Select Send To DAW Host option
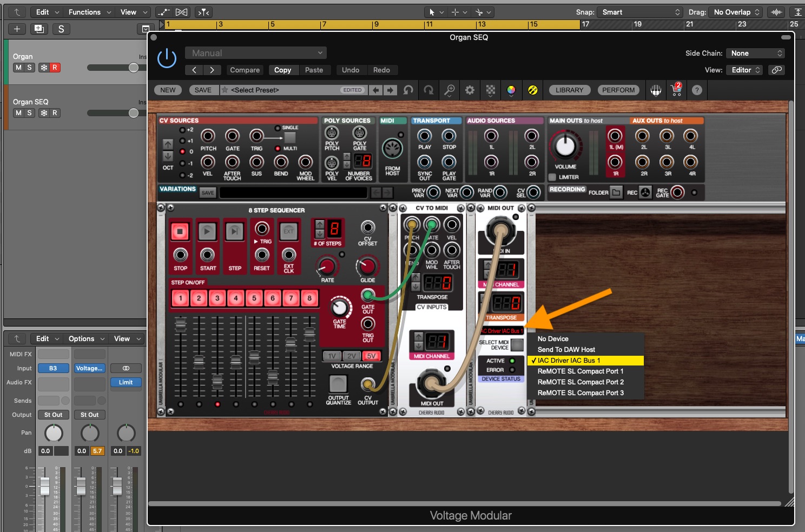Screen dimensions: 805x532 tap(585, 350)
